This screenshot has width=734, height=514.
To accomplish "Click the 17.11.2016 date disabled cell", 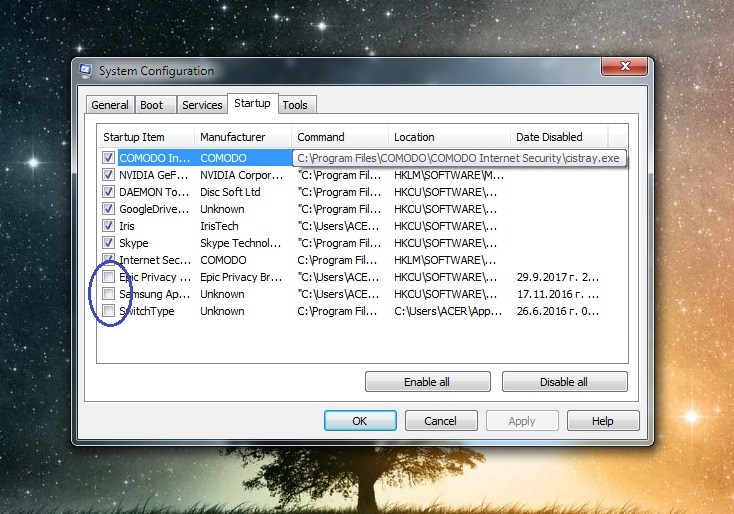I will [558, 294].
